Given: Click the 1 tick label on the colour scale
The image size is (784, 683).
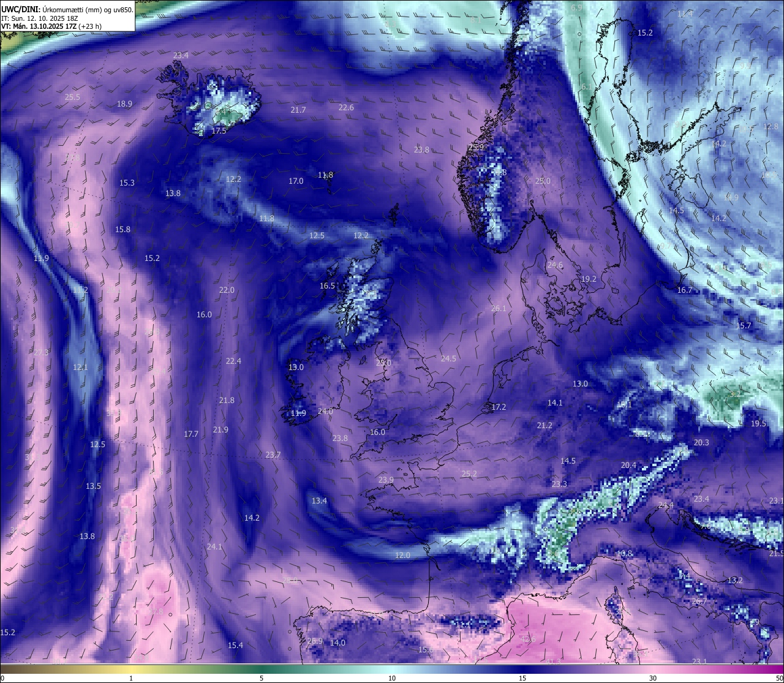Looking at the screenshot, I should [x=131, y=678].
